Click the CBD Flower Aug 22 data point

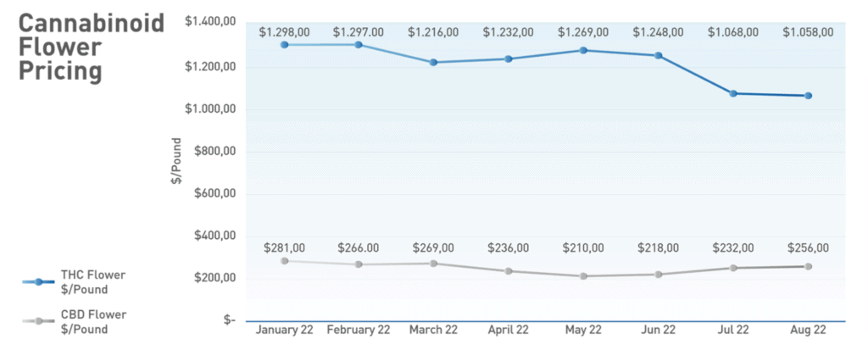point(809,267)
